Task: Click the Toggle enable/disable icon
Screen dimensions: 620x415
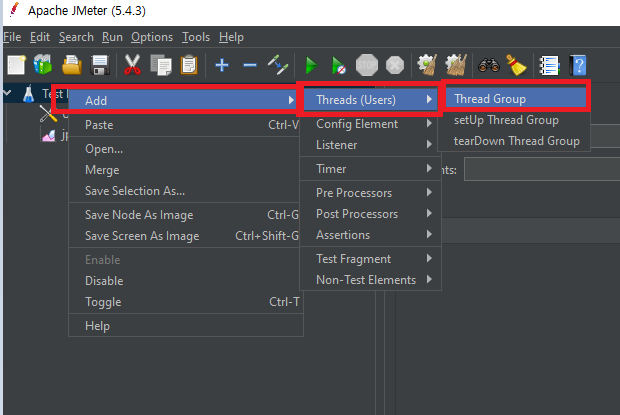Action: 278,65
